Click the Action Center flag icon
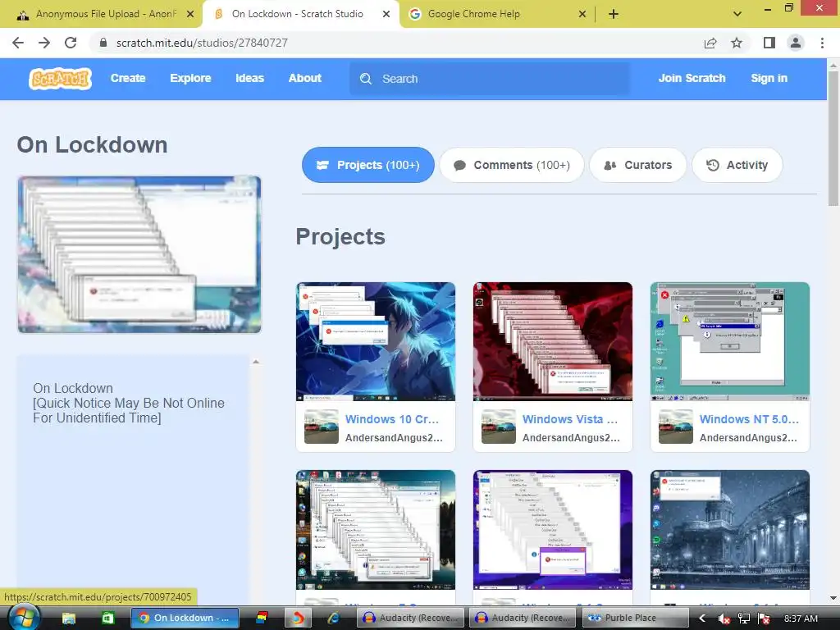This screenshot has width=840, height=630. (764, 619)
